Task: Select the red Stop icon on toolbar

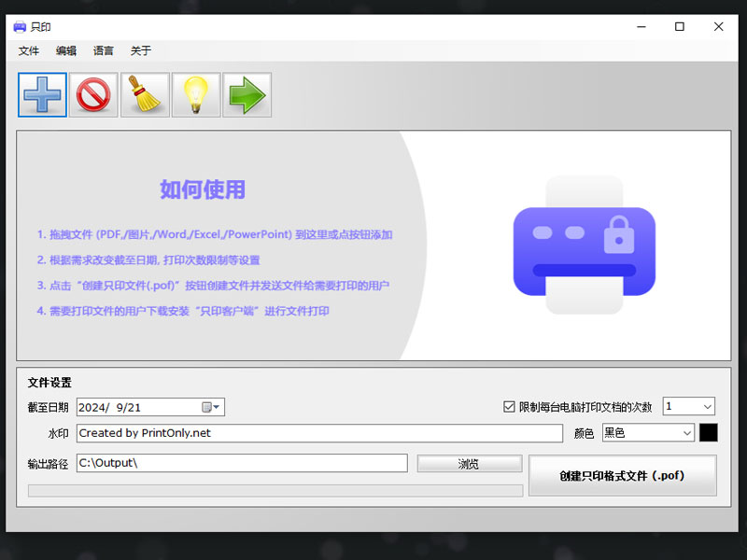Action: coord(92,94)
